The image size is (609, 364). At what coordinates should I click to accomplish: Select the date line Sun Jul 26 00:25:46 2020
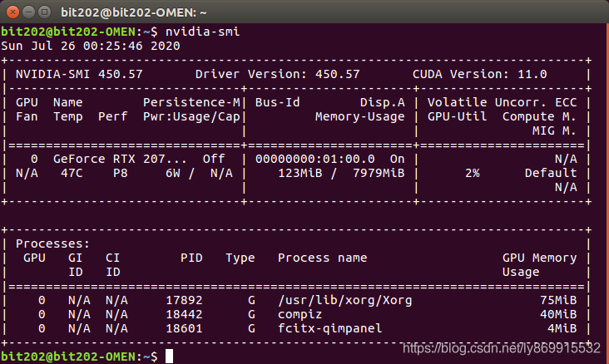(91, 46)
